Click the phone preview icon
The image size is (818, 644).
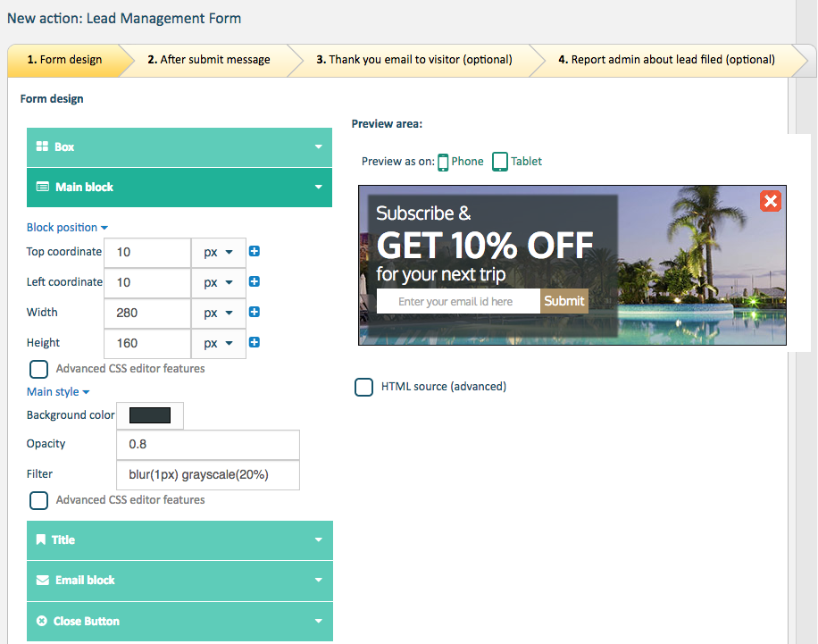click(x=443, y=162)
